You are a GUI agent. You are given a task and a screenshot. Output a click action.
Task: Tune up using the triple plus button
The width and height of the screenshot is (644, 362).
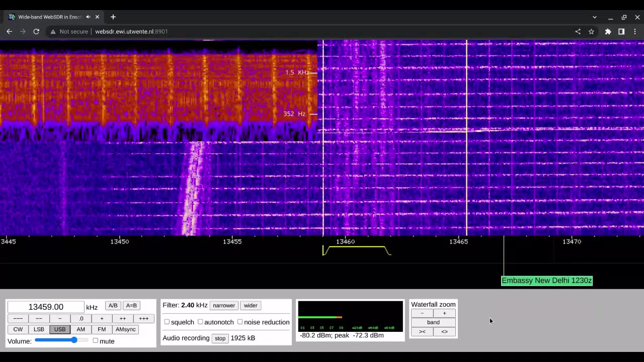coord(144,318)
